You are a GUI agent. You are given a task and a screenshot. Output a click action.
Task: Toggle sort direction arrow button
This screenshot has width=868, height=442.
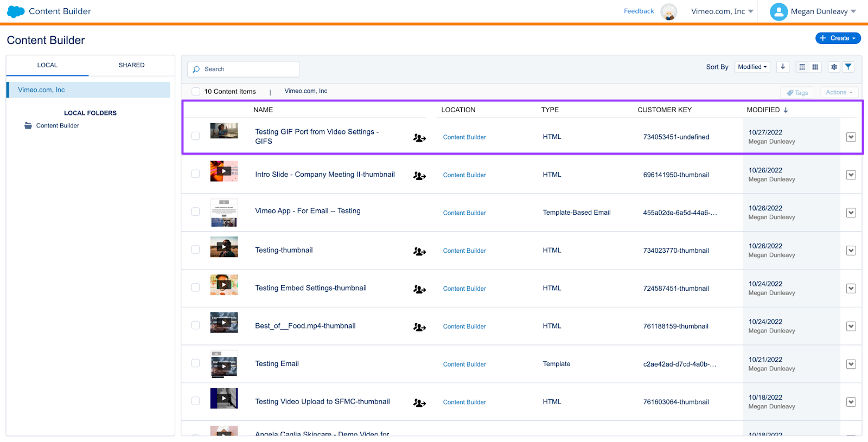pos(783,67)
